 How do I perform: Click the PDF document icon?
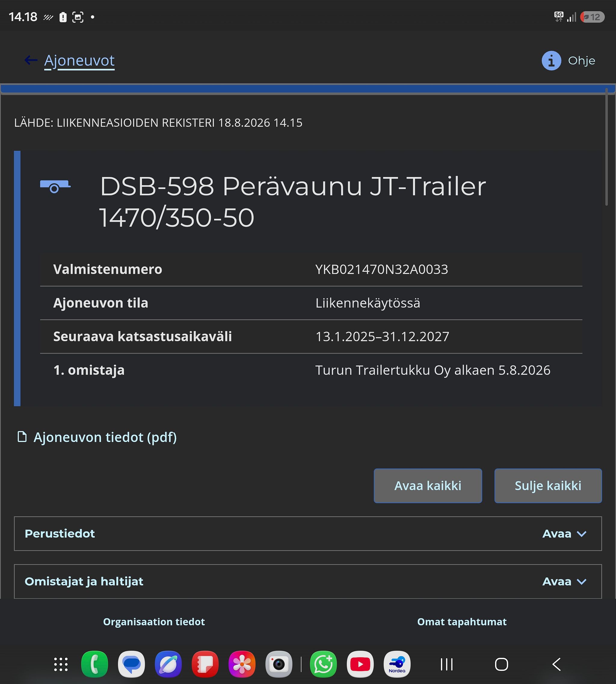coord(22,437)
